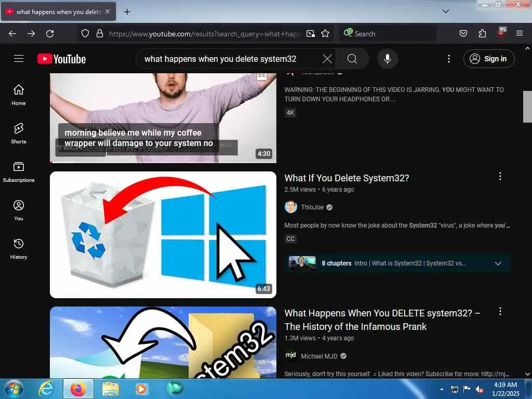Open the extension icon with 95 badge
The height and width of the screenshot is (399, 532).
point(501,33)
